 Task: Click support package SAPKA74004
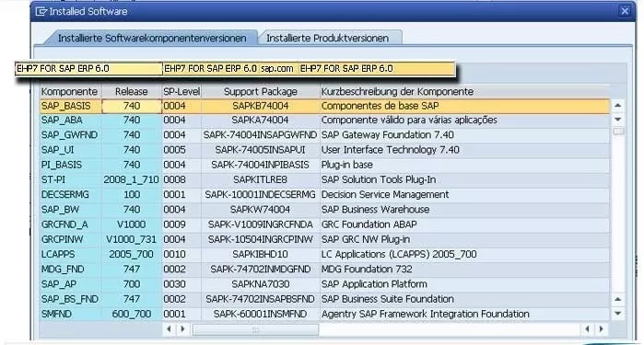click(261, 121)
